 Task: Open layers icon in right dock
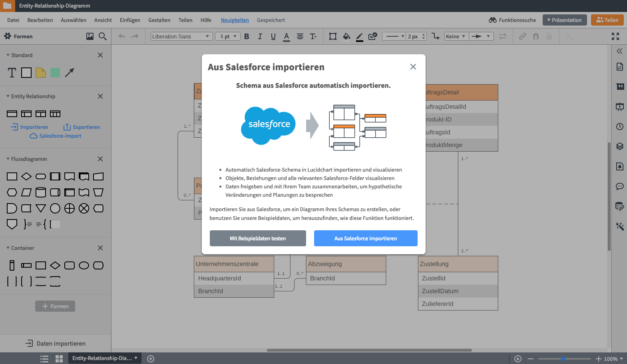[620, 146]
